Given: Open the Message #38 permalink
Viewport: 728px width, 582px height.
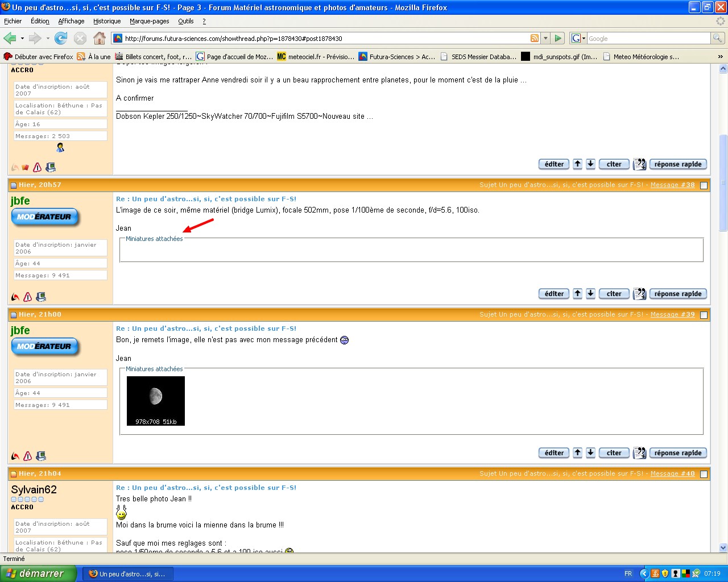Looking at the screenshot, I should [672, 185].
